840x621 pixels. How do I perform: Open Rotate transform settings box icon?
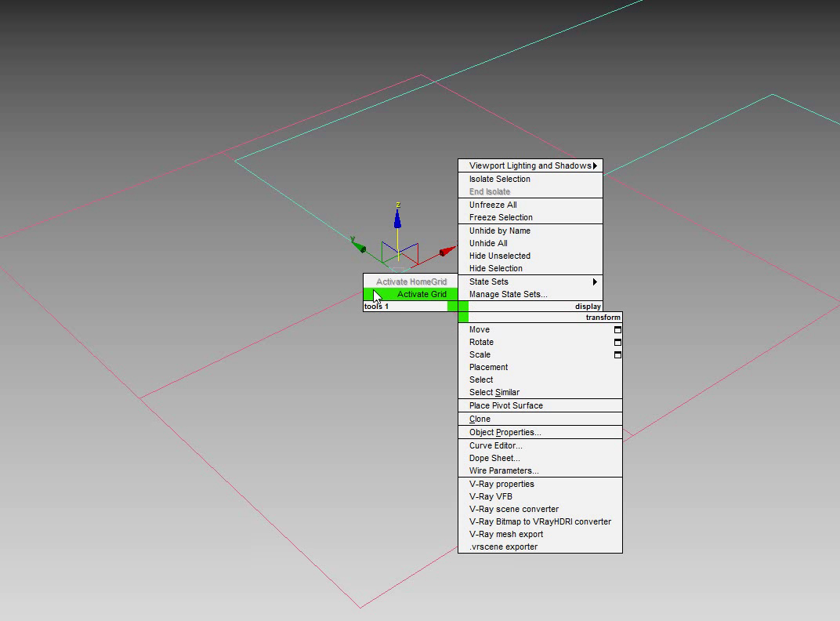click(x=617, y=342)
